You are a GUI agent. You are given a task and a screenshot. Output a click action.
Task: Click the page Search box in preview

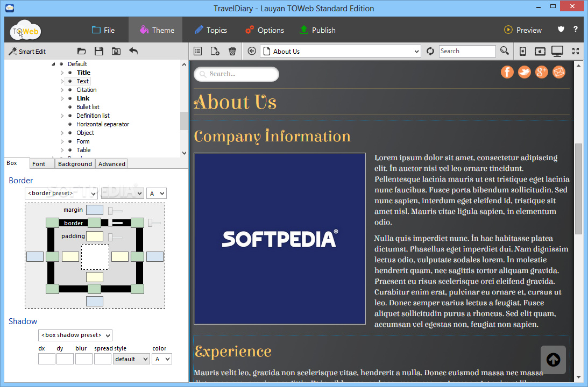(237, 74)
